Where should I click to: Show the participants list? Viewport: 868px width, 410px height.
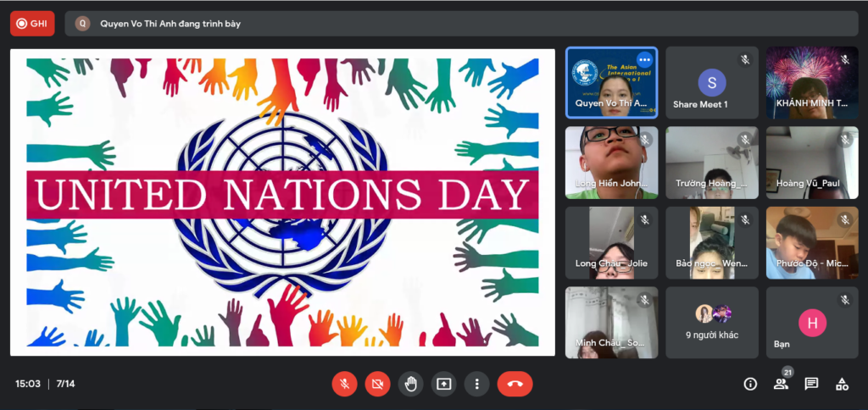[x=781, y=384]
